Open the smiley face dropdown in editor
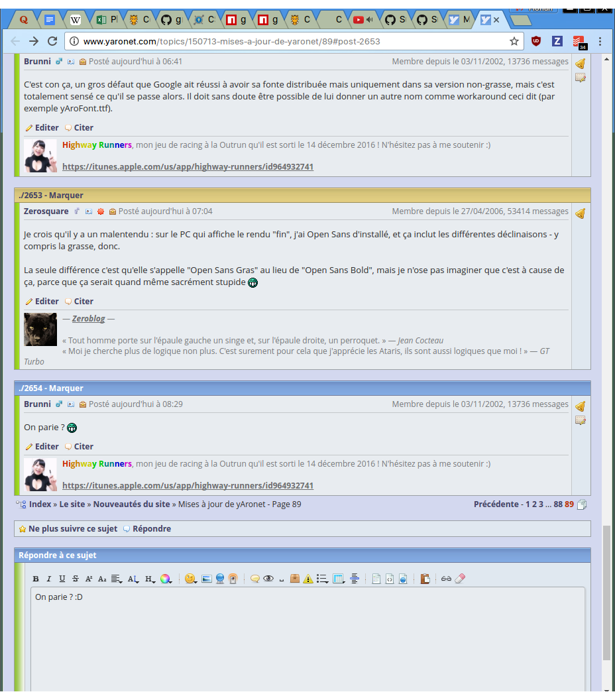The width and height of the screenshot is (615, 700). tap(190, 579)
